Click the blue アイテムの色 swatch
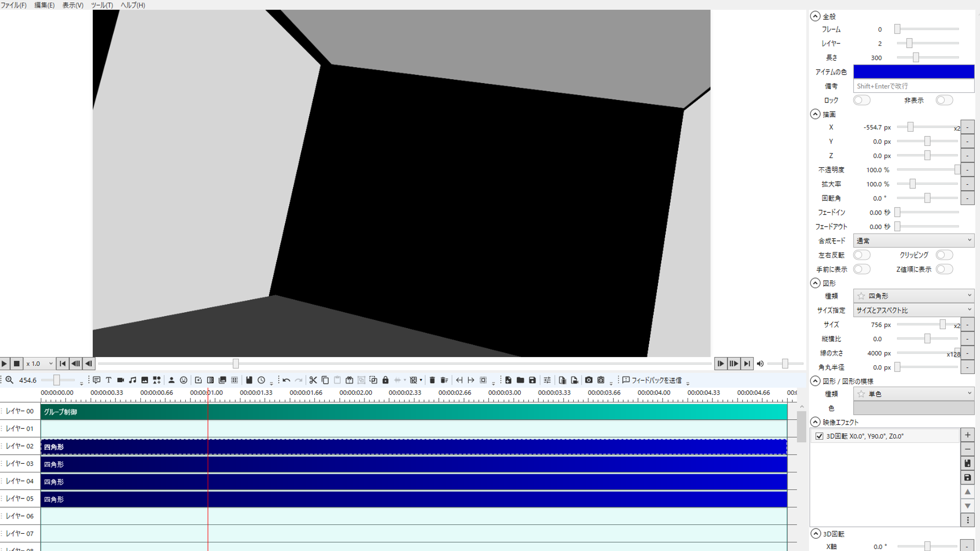 914,72
